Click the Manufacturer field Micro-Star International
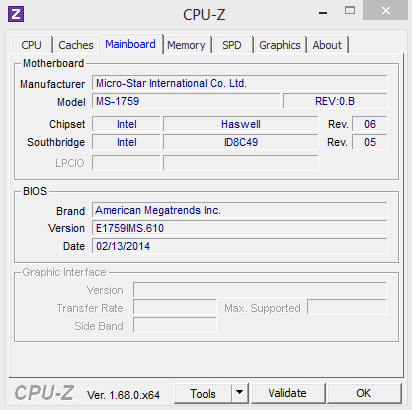412x410 pixels. [240, 83]
